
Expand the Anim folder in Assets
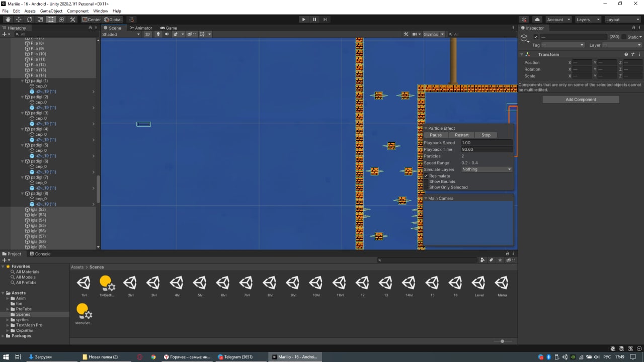(9, 298)
